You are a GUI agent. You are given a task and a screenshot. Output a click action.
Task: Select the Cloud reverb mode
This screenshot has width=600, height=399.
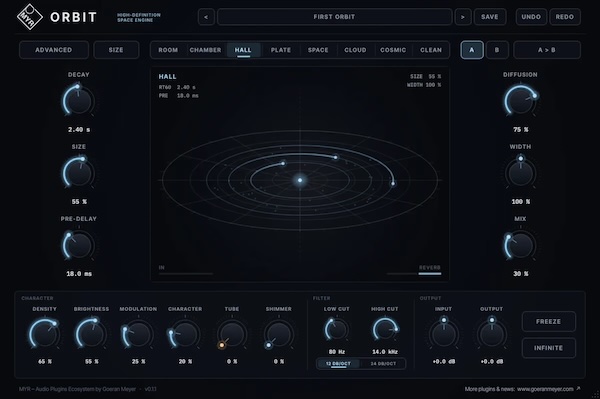(355, 50)
